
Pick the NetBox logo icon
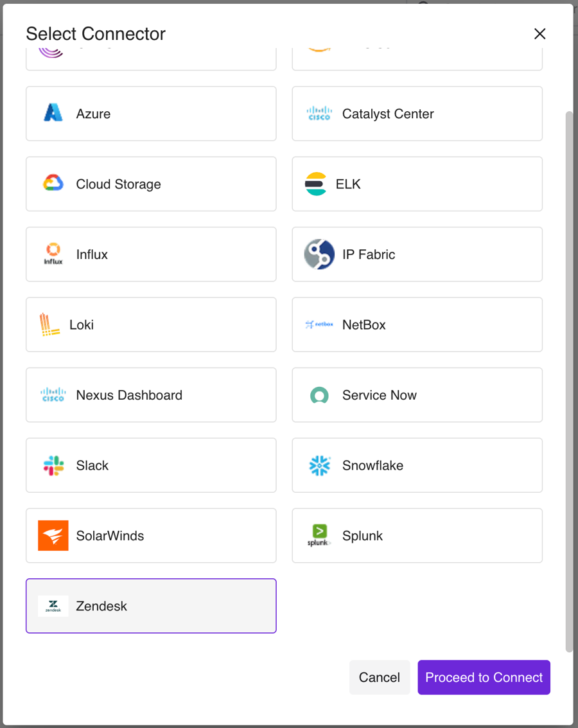click(319, 324)
